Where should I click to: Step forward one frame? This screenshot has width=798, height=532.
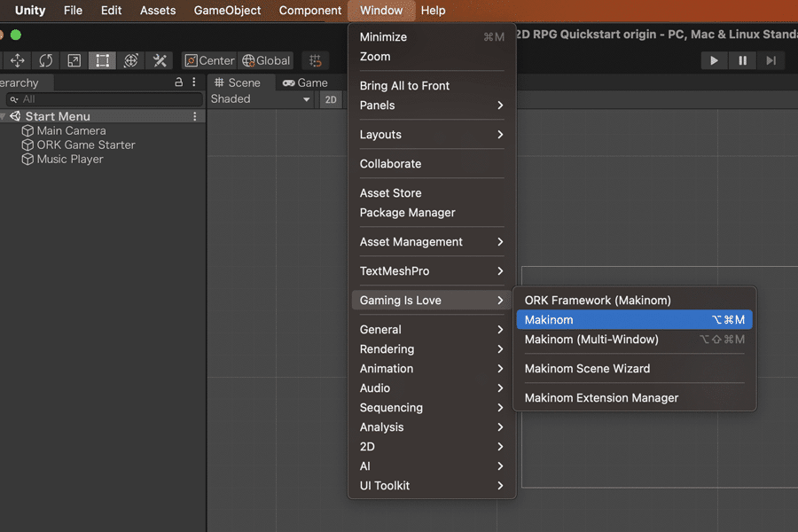[771, 60]
